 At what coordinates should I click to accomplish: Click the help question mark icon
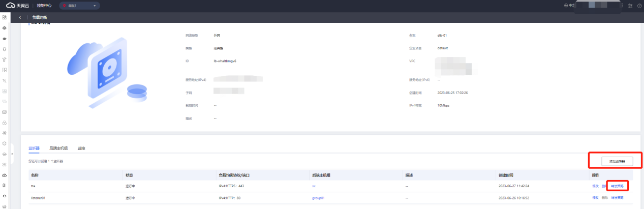(x=639, y=6)
